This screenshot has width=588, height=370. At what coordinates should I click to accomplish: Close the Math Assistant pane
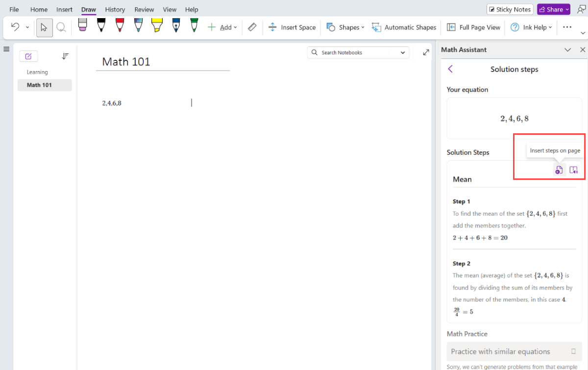tap(583, 49)
